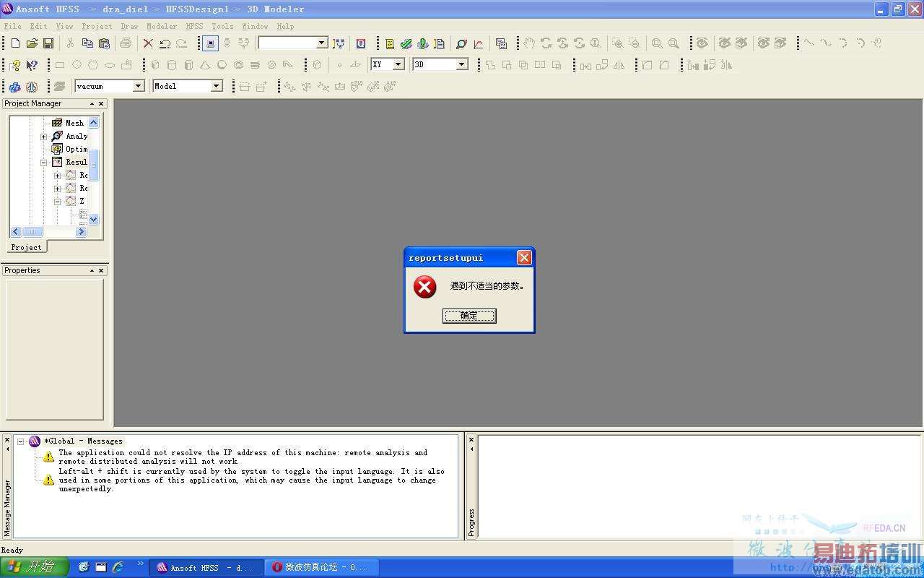Open the empty toolbar combo box
The height and width of the screenshot is (578, 924).
[322, 43]
